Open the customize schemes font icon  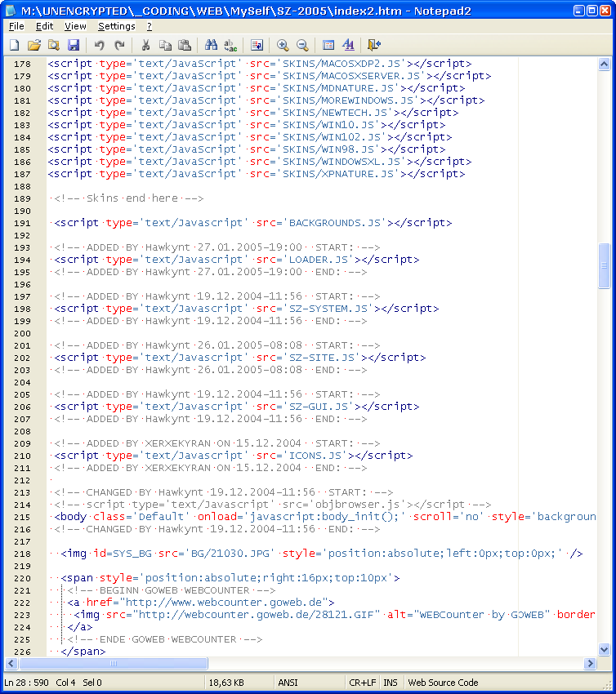point(348,45)
